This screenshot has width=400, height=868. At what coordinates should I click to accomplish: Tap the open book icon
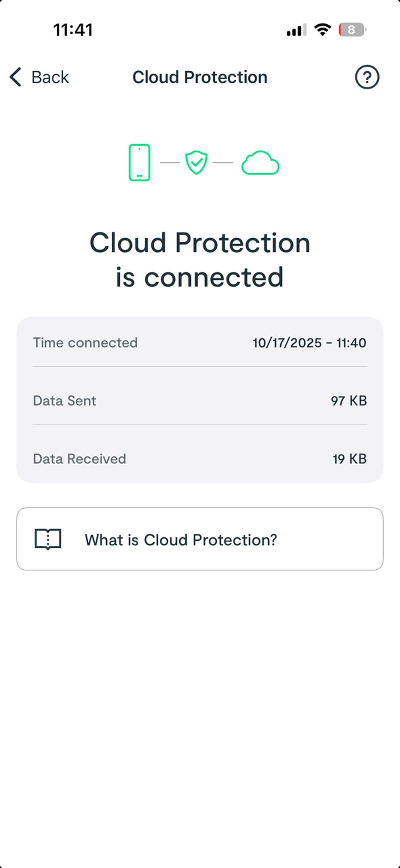pos(48,539)
